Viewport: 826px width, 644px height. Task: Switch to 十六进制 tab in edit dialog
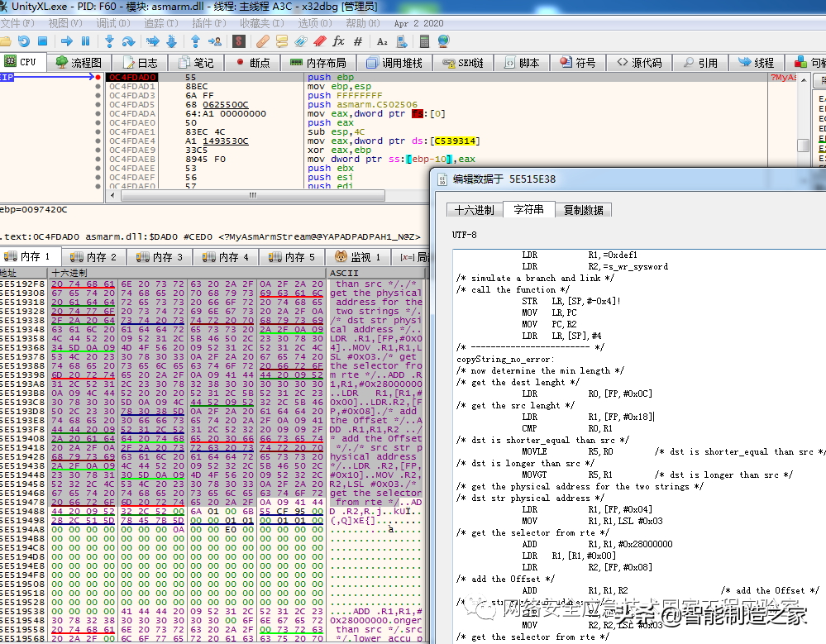(x=474, y=209)
